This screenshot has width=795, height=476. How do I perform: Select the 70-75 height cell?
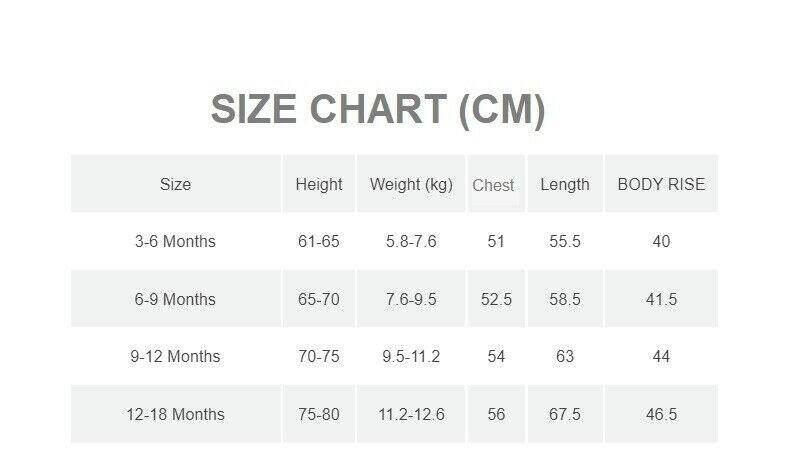click(319, 356)
